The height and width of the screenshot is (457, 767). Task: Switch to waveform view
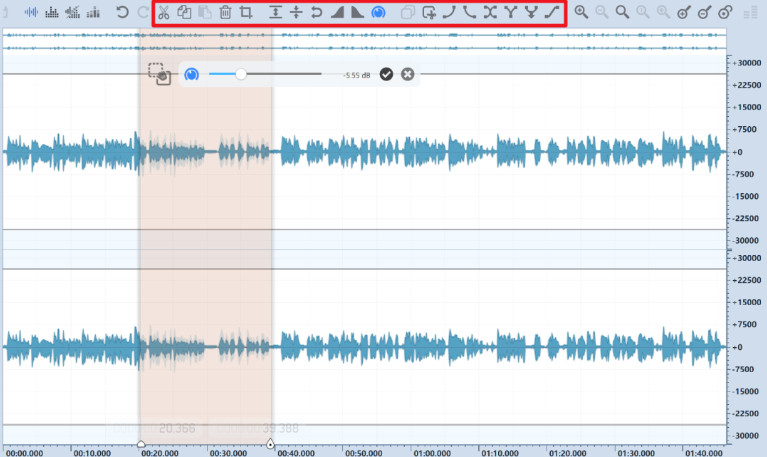click(31, 12)
